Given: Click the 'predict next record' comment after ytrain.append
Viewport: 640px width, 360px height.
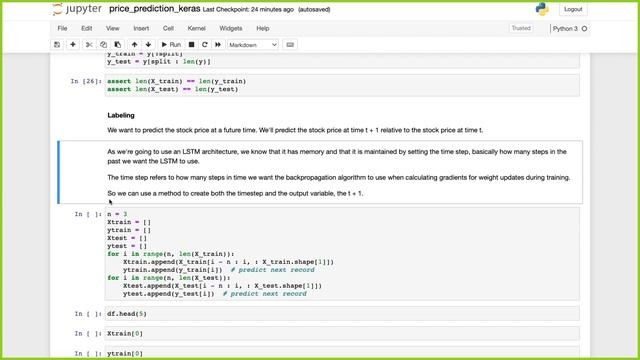Looking at the screenshot, I should (272, 270).
